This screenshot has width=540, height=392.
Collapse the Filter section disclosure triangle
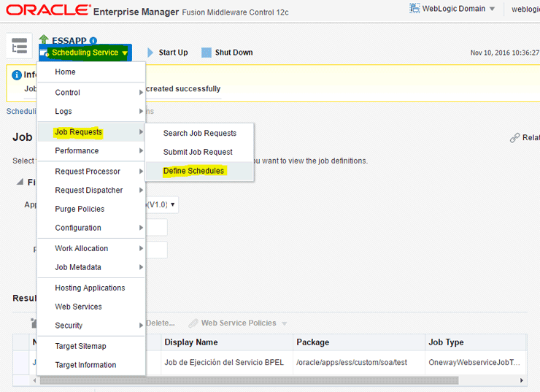pos(20,182)
